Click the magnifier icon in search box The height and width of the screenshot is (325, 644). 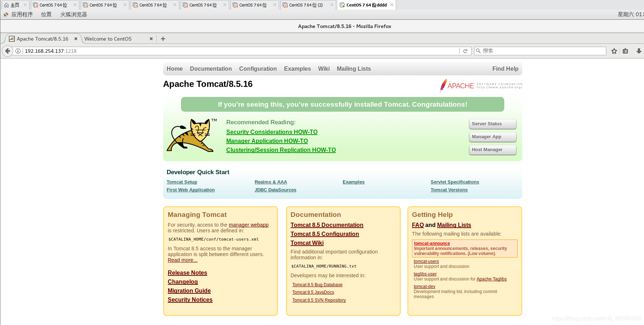(478, 51)
